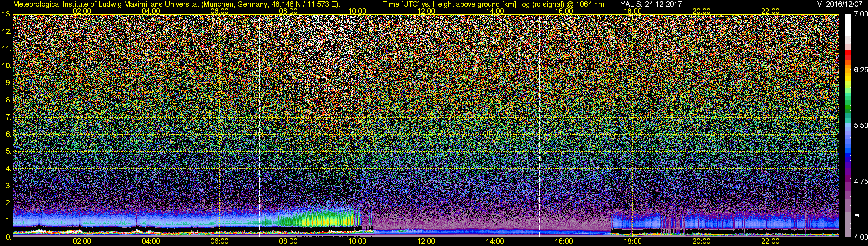
Task: Click the 02:00 label on the bottom time axis
Action: pos(82,242)
